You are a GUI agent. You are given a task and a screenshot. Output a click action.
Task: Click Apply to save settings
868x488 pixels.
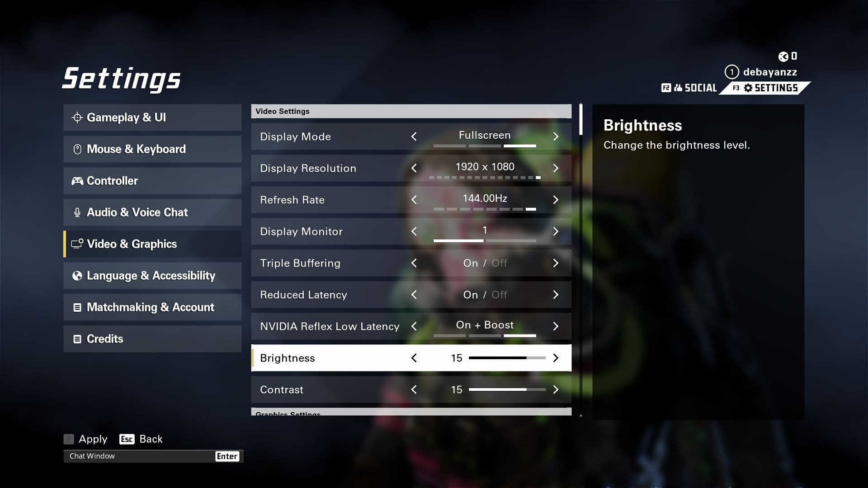click(x=92, y=439)
